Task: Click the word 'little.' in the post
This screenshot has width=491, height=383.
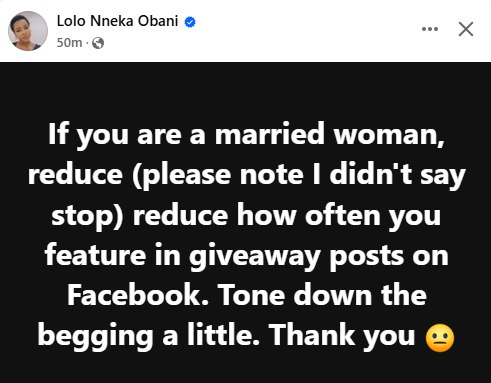Action: [223, 334]
